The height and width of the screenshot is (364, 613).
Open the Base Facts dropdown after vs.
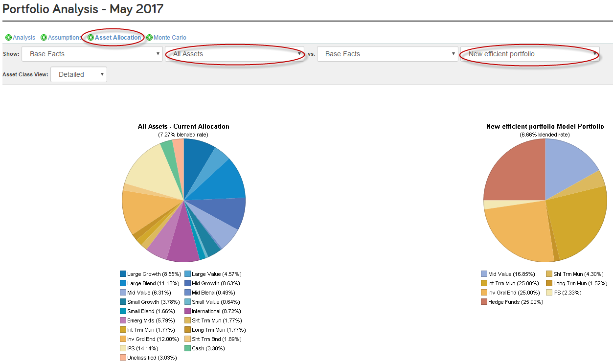(387, 54)
